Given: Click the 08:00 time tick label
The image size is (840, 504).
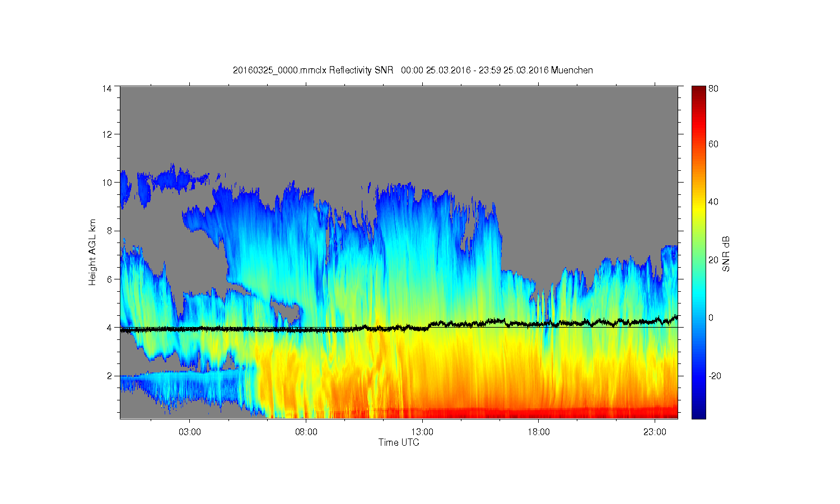Looking at the screenshot, I should coord(306,432).
